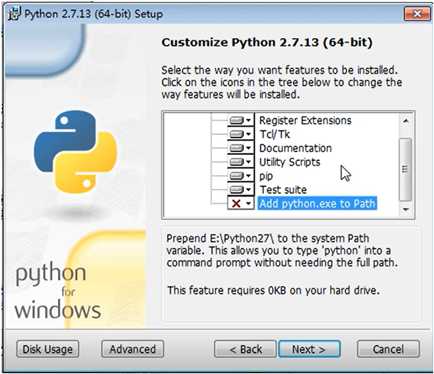Open the Advanced options button

point(133,349)
